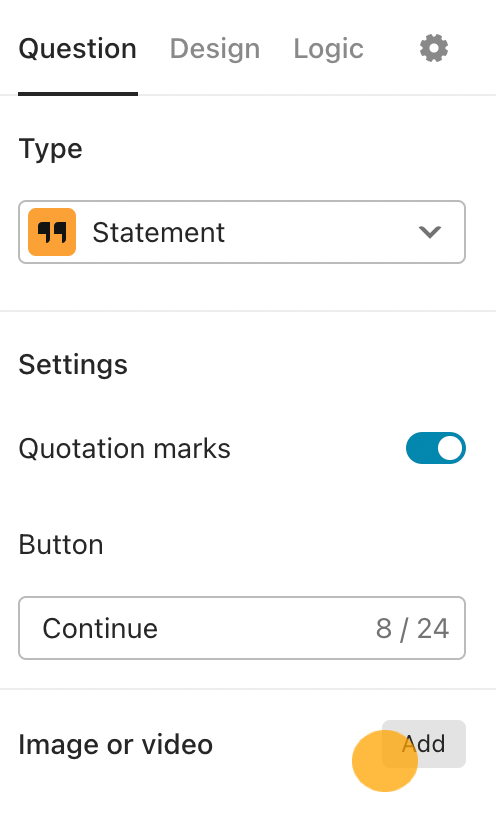Click into the Continue button text field
496x832 pixels.
(242, 628)
